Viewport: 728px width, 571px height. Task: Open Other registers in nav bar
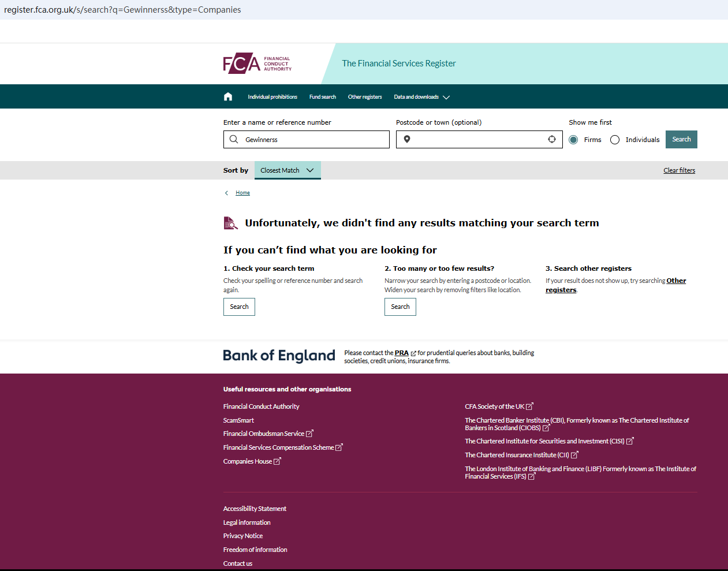tap(365, 97)
